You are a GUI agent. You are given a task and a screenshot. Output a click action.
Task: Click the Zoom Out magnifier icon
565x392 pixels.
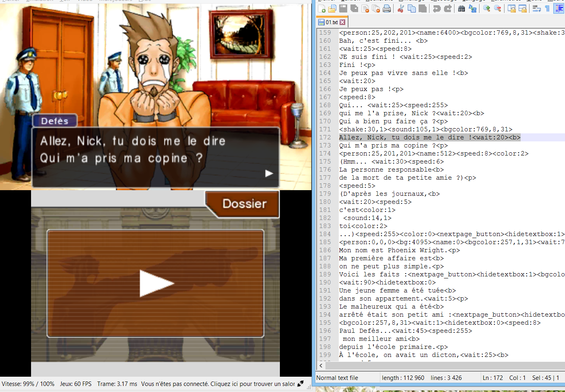(x=498, y=8)
